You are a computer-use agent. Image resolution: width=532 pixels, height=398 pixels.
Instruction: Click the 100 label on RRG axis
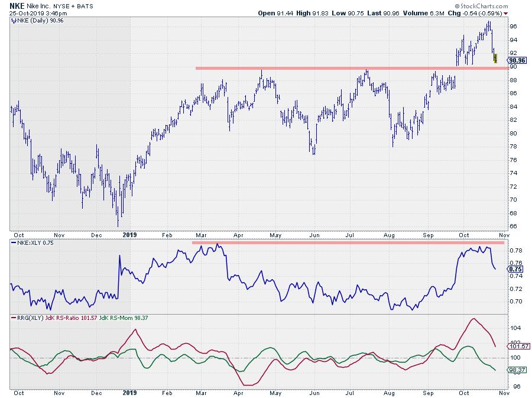pos(515,358)
